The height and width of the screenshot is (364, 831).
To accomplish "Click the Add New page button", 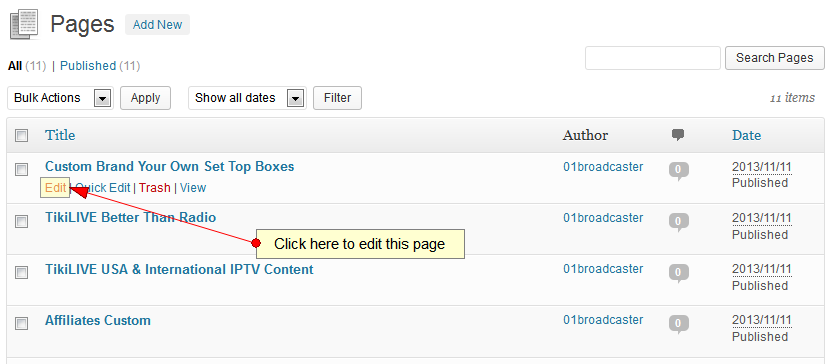I will pos(157,25).
